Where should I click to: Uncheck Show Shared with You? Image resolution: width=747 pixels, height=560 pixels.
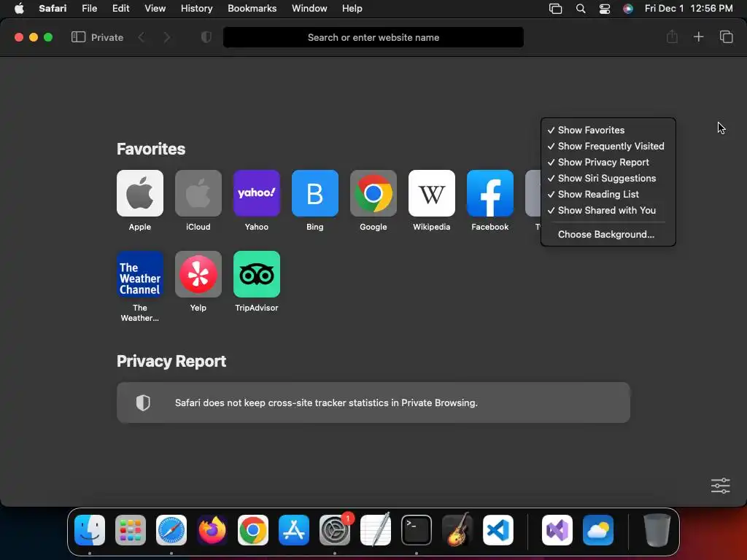608,211
